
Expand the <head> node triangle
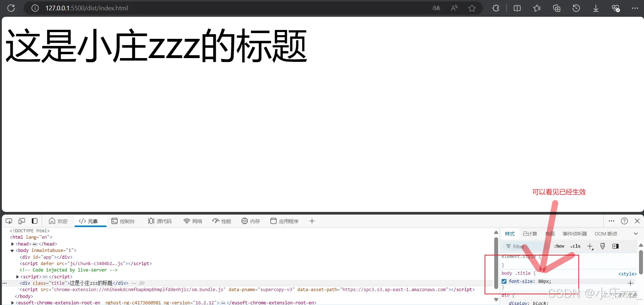(12, 244)
